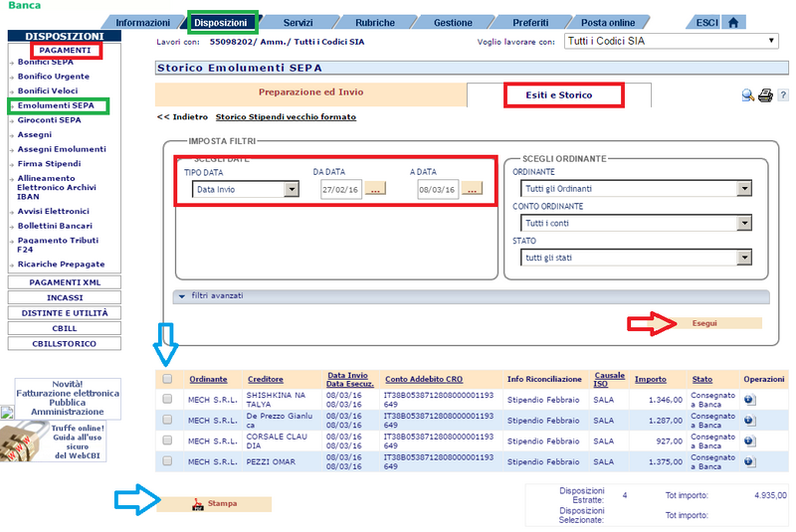796x532 pixels.
Task: Toggle the select-all checkbox in table header
Action: click(167, 379)
